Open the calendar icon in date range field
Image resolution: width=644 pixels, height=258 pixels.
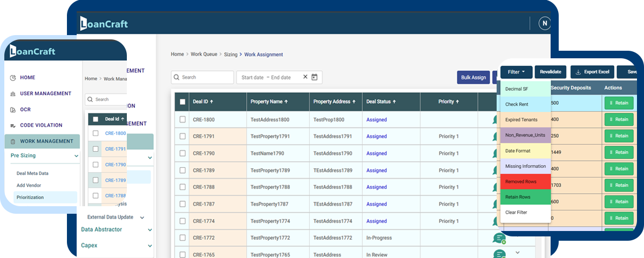pyautogui.click(x=315, y=77)
